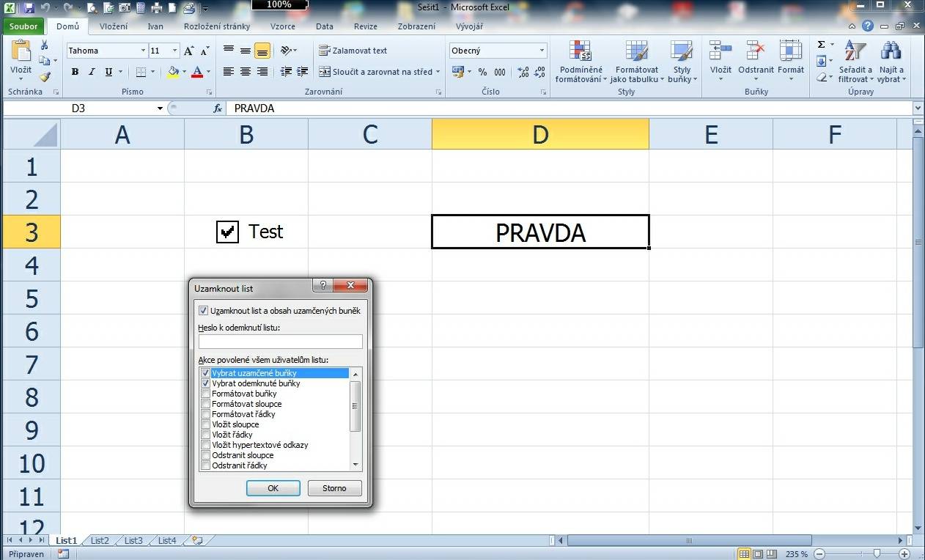The width and height of the screenshot is (925, 560).
Task: Apply thousands separator (000) style
Action: point(500,72)
